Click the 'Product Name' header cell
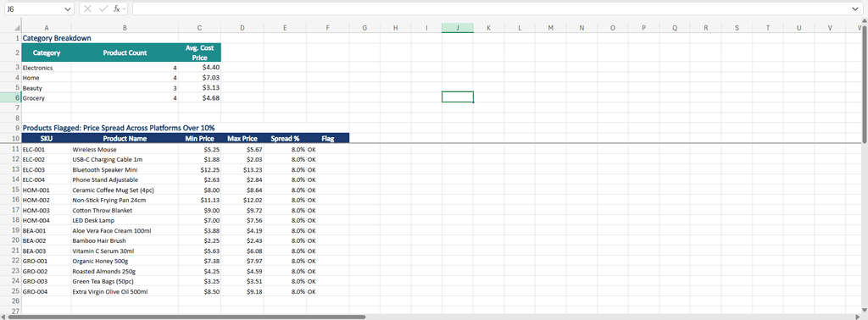This screenshot has width=868, height=320. [x=125, y=139]
